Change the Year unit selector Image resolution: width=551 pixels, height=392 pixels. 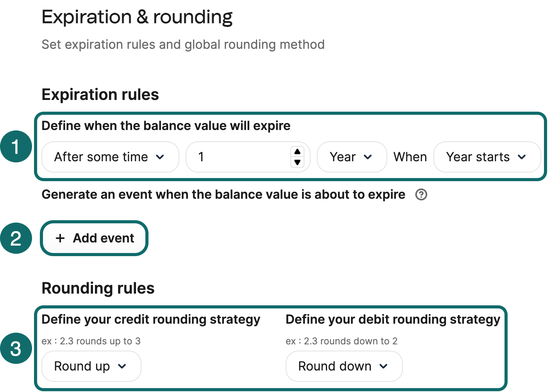coord(351,157)
